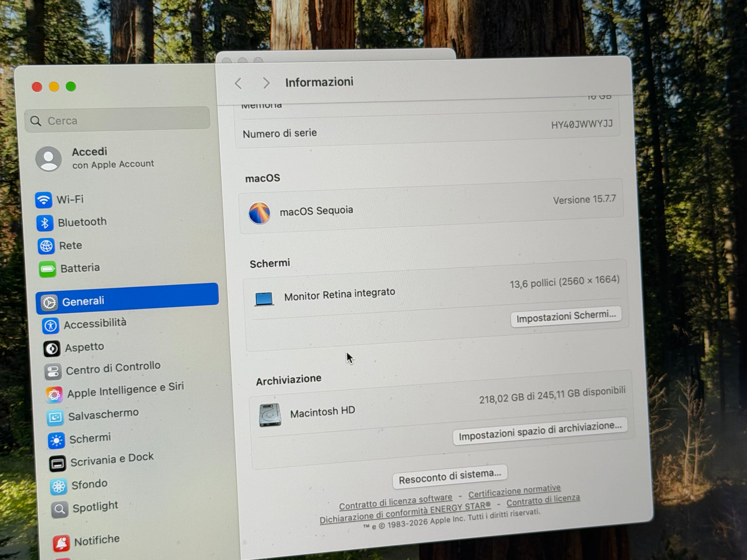
Task: Open the Spotlight magnifier icon
Action: click(59, 509)
